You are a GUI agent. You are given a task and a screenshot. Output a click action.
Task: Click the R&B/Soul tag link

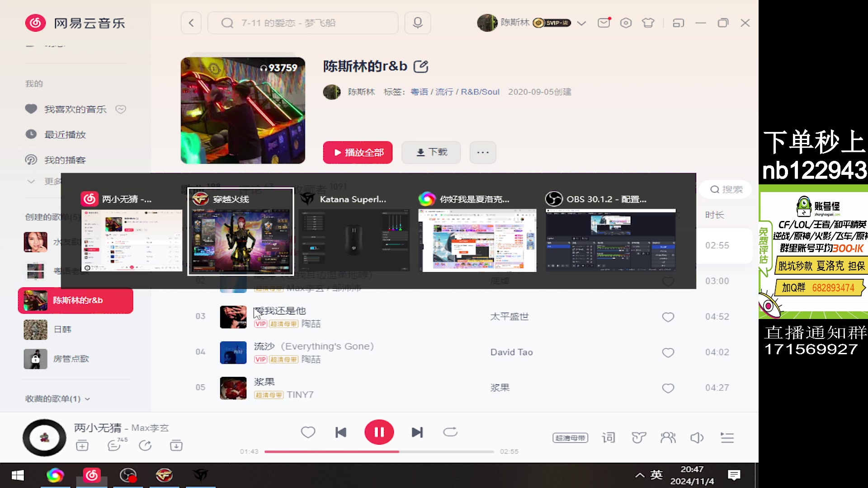pos(480,92)
